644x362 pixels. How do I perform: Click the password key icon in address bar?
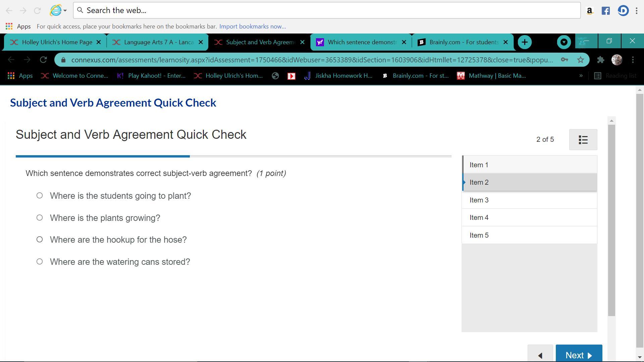(x=565, y=60)
